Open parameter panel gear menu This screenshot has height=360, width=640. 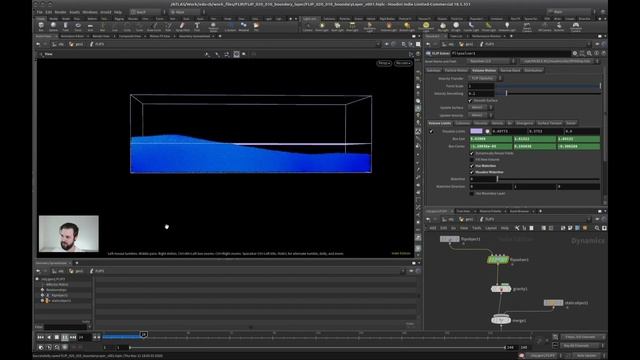click(575, 53)
